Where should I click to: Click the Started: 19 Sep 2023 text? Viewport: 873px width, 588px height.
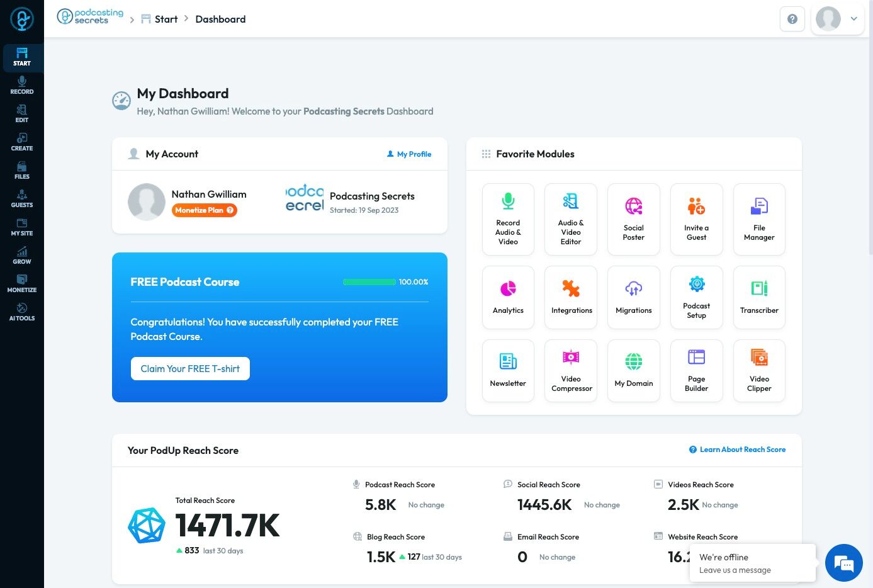click(364, 210)
